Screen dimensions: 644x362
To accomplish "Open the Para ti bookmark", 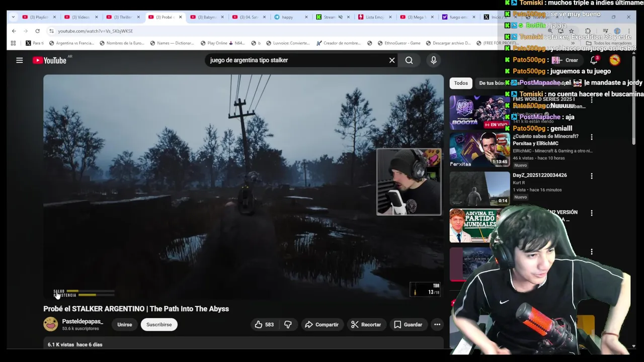I will point(35,43).
